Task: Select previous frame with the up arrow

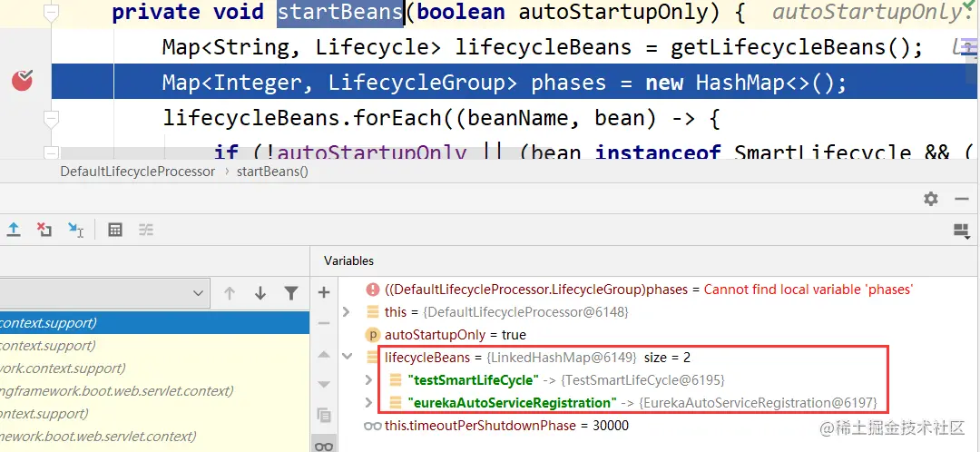Action: click(x=230, y=293)
